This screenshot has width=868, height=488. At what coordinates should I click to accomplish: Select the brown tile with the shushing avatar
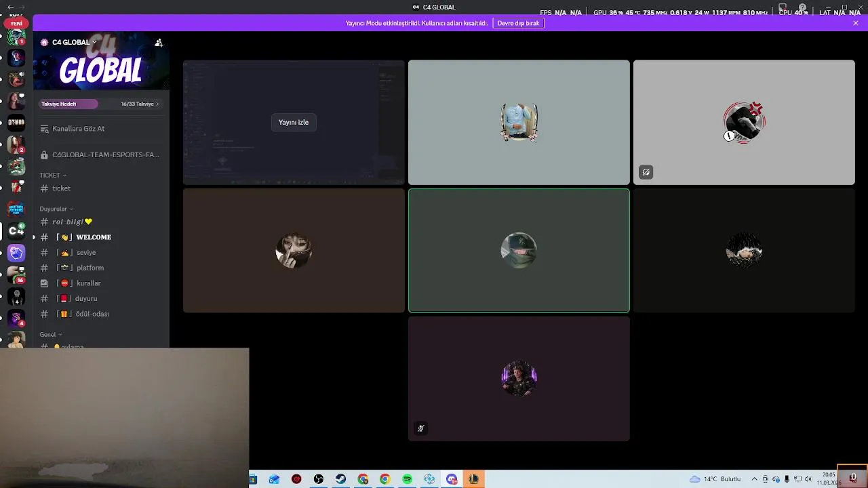(294, 250)
